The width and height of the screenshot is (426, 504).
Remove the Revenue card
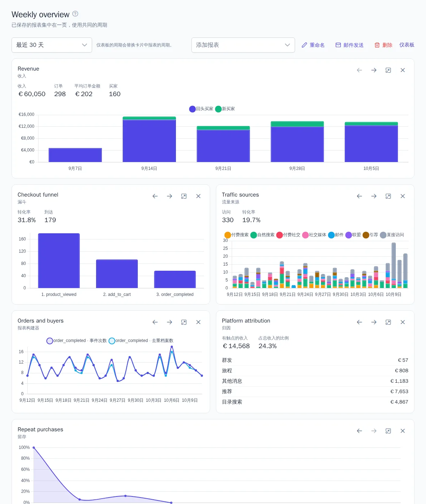(x=403, y=70)
